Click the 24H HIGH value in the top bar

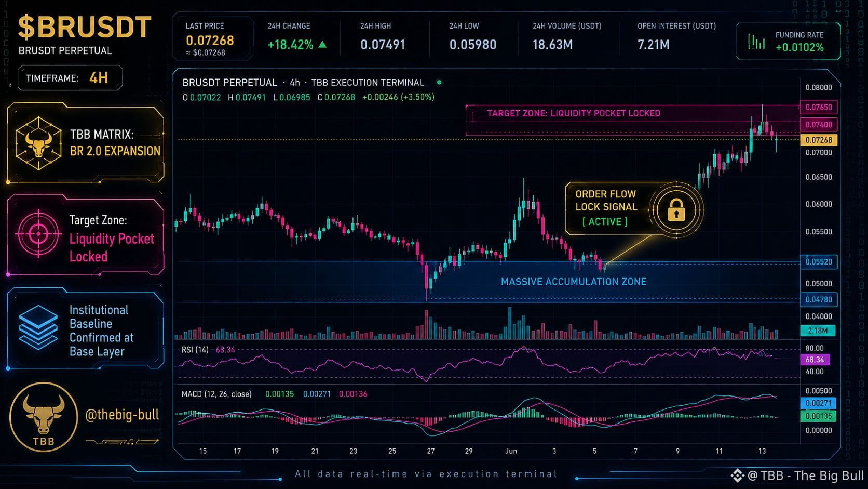pos(383,45)
